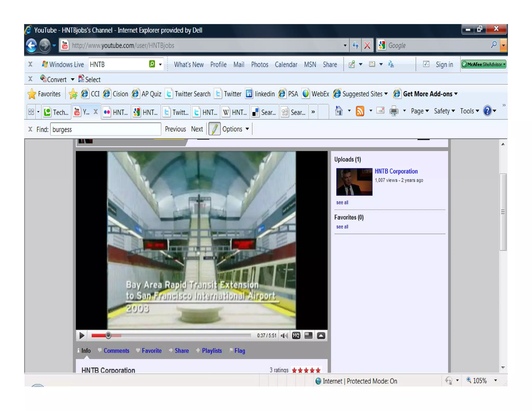Click the Refresh icon beside address bar

[355, 45]
